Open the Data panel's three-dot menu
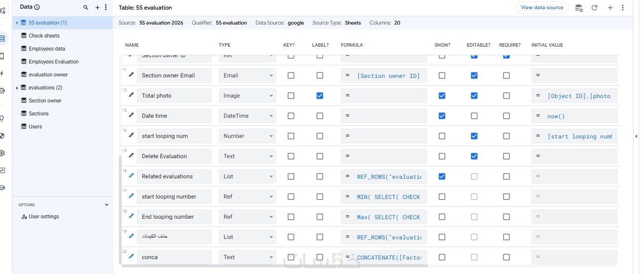644x274 pixels. pos(106,8)
